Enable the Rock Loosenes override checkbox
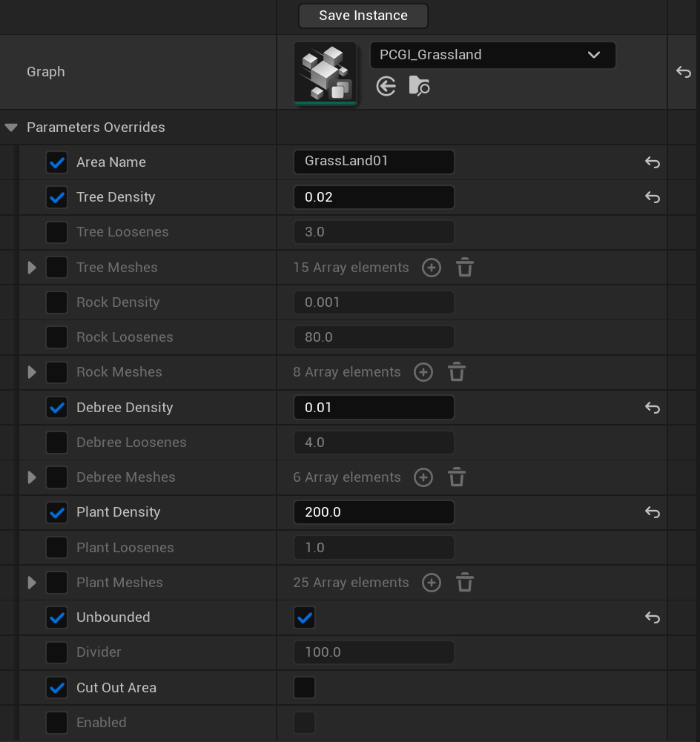Screen dimensions: 700x742 pyautogui.click(x=57, y=337)
